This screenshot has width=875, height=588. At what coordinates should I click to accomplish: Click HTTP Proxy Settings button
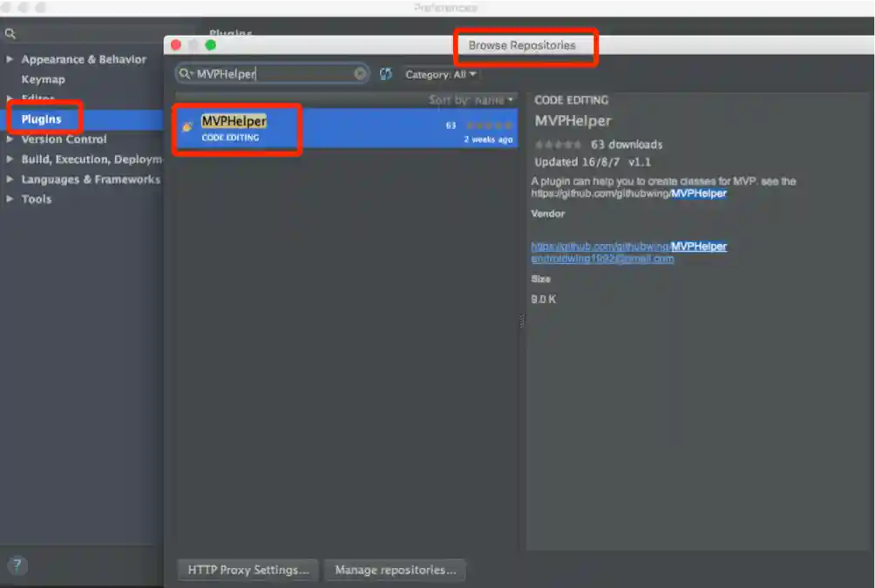point(248,571)
